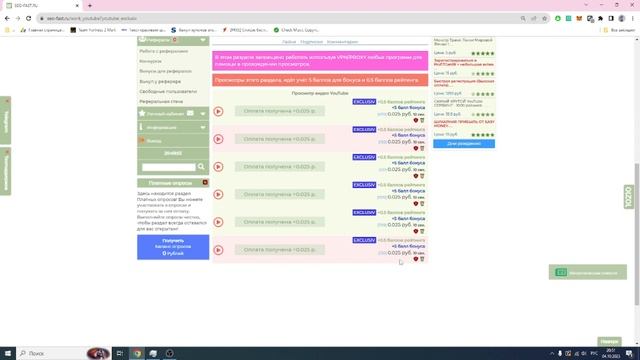Bookmark this page with the star icon

click(544, 18)
